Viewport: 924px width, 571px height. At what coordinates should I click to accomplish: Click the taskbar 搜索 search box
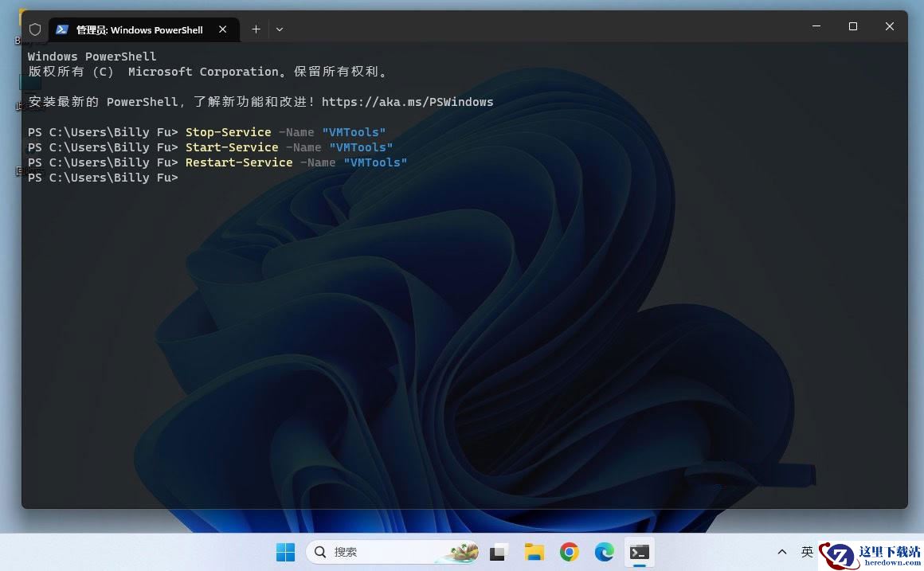click(x=393, y=552)
